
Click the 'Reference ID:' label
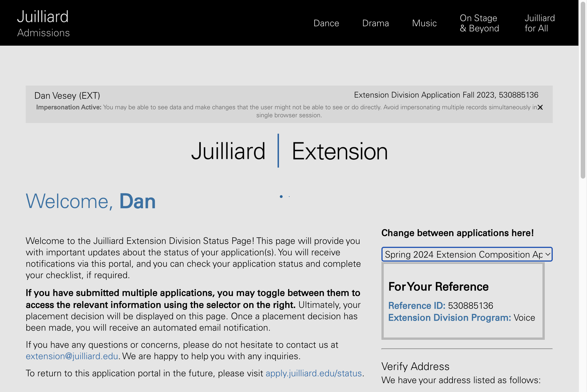pos(417,306)
